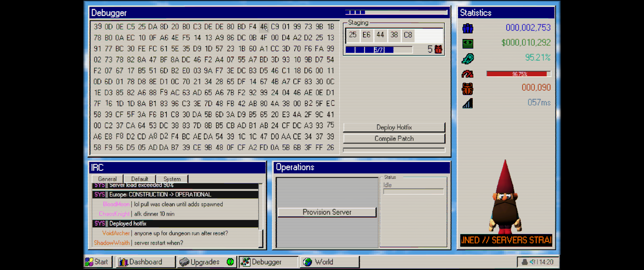Click the orange bug count icon
644x270 pixels.
tap(467, 89)
